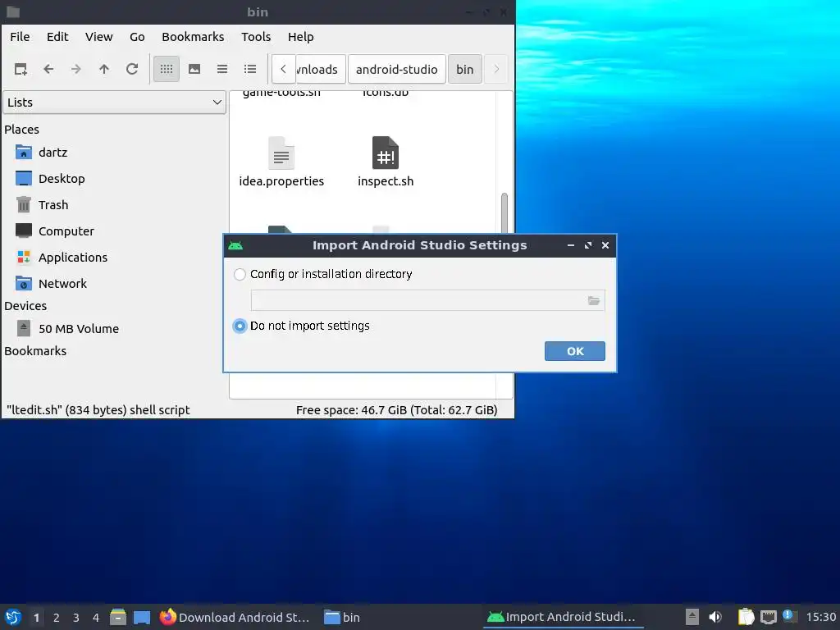This screenshot has height=630, width=840.
Task: Open the File menu
Action: [20, 37]
